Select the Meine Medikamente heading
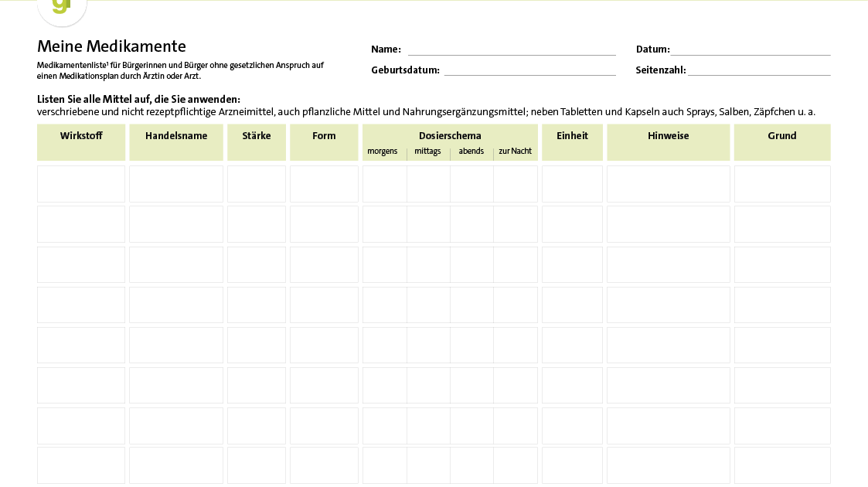 (x=111, y=46)
